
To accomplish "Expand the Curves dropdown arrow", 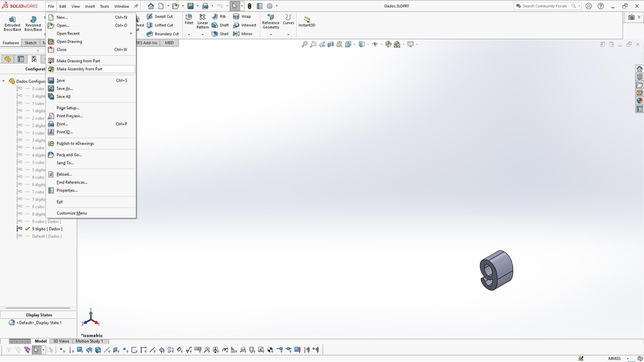I will coord(288,35).
